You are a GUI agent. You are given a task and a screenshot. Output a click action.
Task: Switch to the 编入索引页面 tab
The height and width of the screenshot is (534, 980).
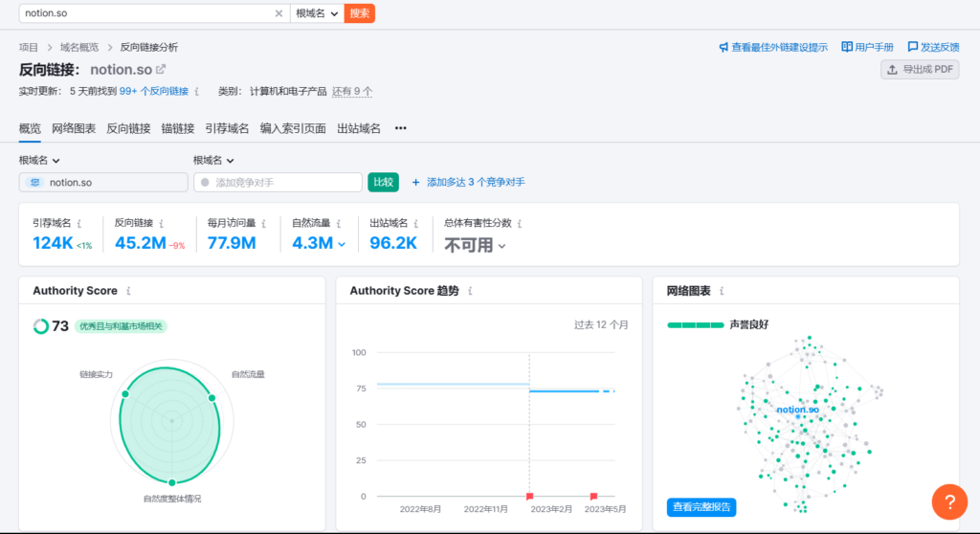tap(293, 129)
